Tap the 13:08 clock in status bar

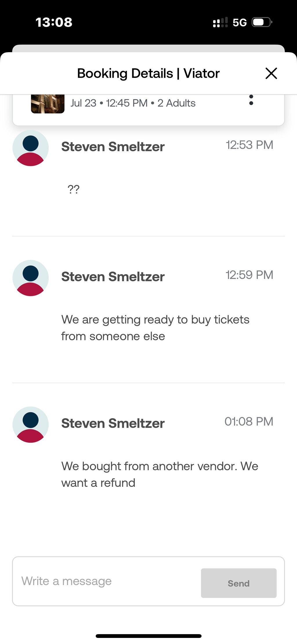(54, 22)
